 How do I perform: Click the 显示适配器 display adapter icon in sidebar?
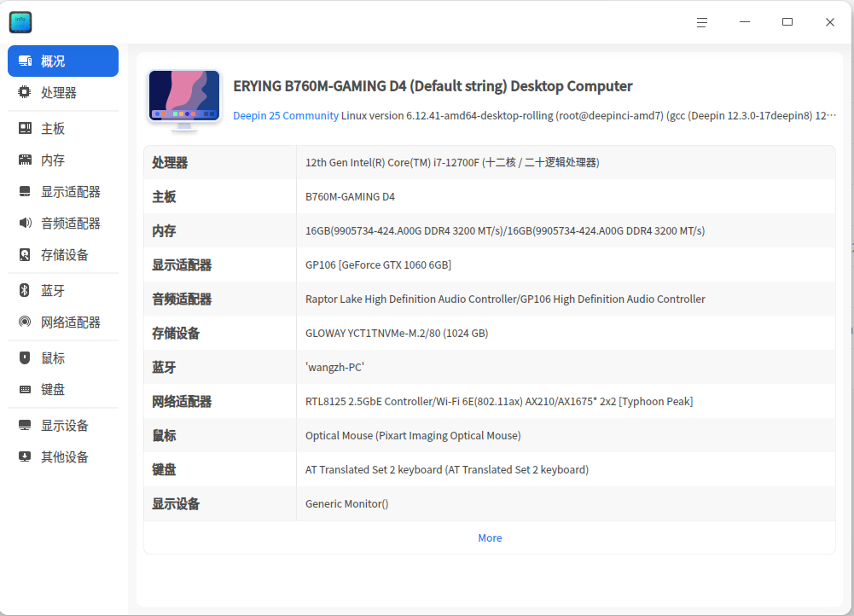(25, 192)
